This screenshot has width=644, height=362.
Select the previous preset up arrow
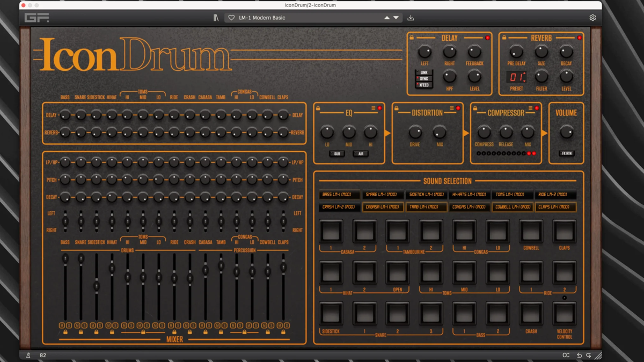tap(386, 18)
